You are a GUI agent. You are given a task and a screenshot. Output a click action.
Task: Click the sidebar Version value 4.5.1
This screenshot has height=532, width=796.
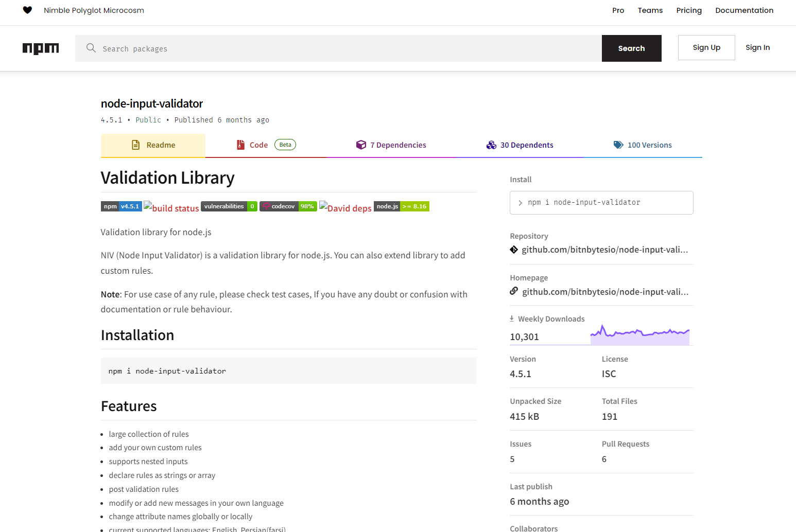pos(521,374)
